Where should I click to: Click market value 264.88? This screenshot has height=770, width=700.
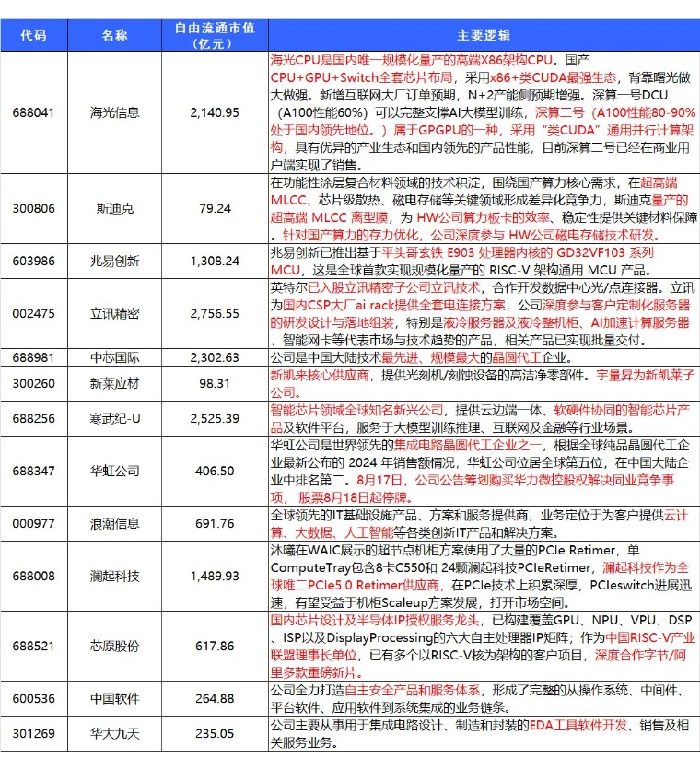215,698
